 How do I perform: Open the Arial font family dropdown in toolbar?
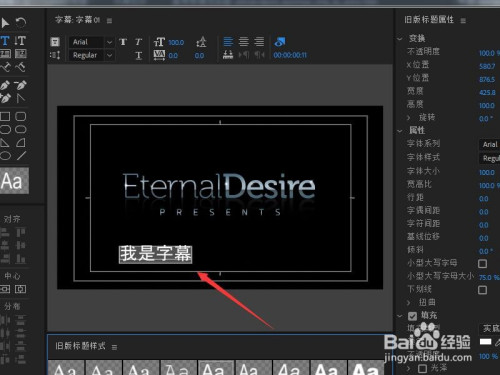[92, 42]
